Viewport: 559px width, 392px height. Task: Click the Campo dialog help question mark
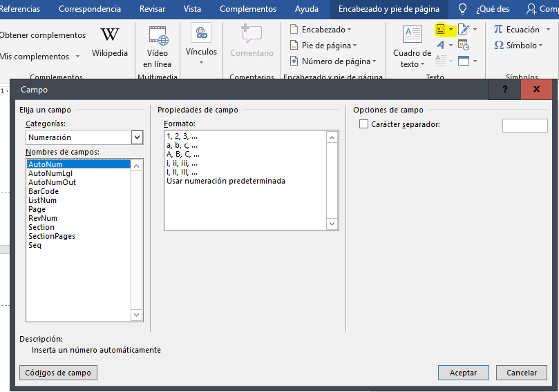click(x=505, y=89)
